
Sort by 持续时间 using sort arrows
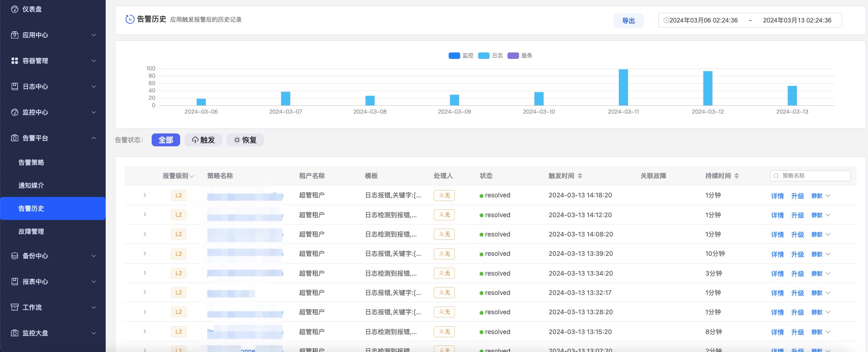point(737,176)
